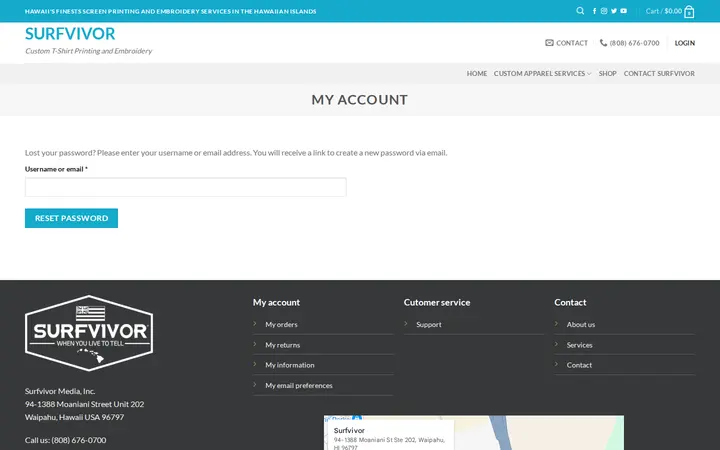Click '94-1388 Moaniani Street Unit 202' text
Screen dimensions: 720x450
pyautogui.click(x=84, y=404)
